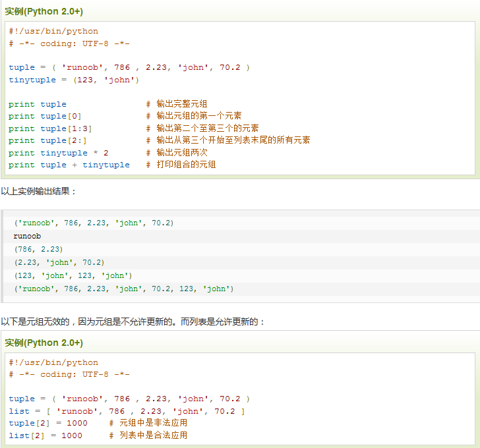Click the output "(123, 'john', 123, 'john')"
480x448 pixels.
(x=73, y=275)
